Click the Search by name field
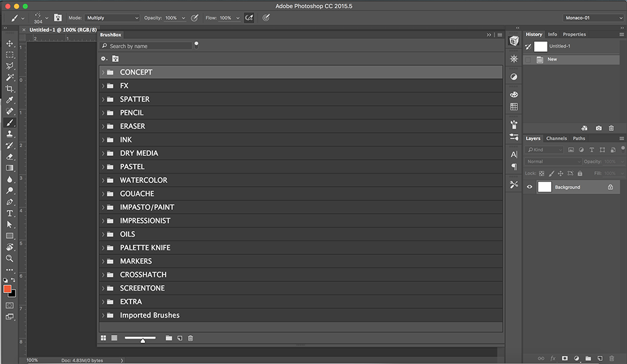Viewport: 627px width, 364px height. [x=149, y=46]
